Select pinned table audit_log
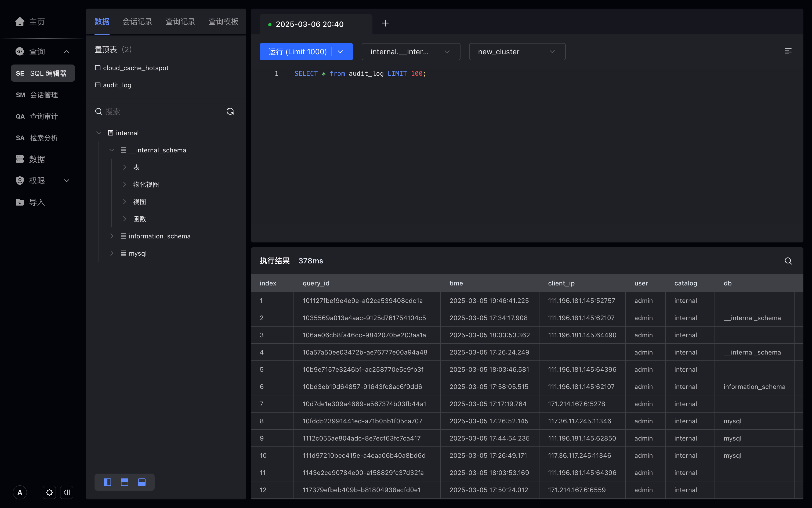The height and width of the screenshot is (508, 812). 117,85
